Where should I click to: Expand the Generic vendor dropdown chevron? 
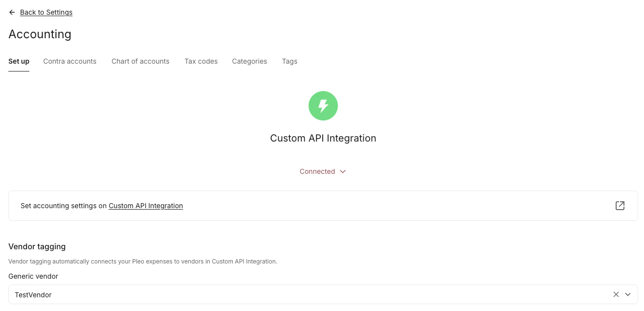[x=628, y=294]
